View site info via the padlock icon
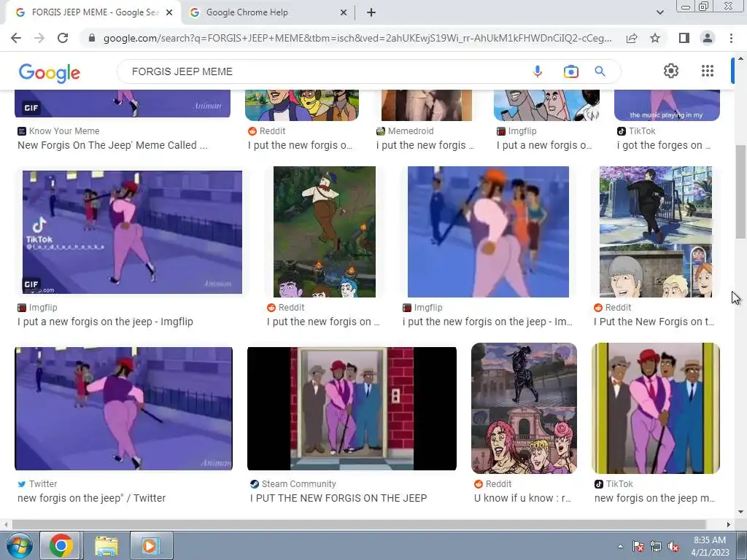This screenshot has height=560, width=747. click(x=92, y=38)
